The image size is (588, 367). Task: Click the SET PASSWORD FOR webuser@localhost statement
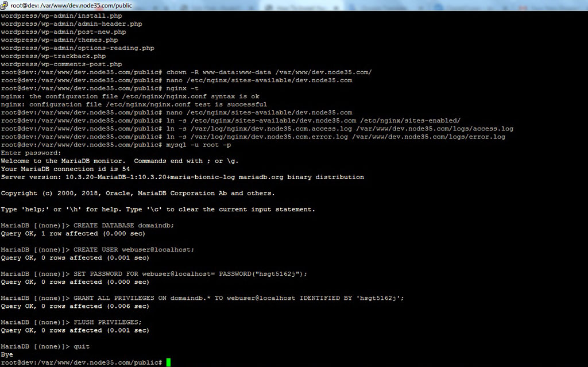tap(191, 274)
